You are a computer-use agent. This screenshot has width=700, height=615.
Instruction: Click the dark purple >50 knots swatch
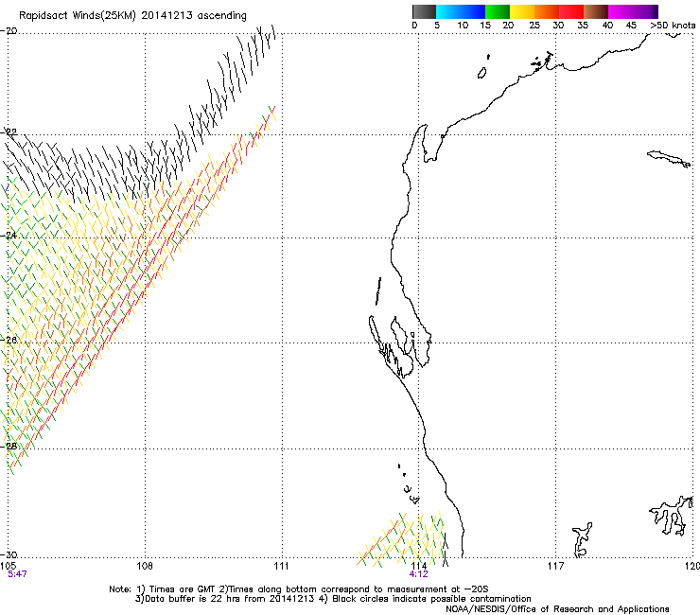click(656, 11)
